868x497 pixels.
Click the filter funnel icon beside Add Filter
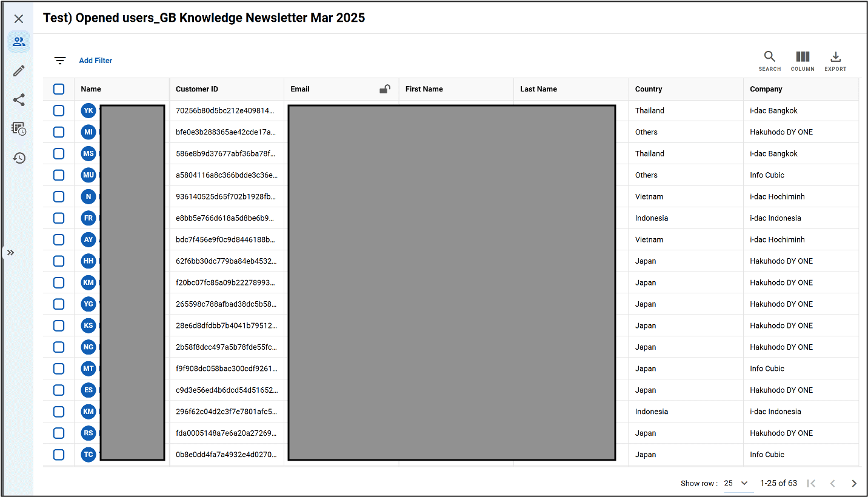coord(59,60)
